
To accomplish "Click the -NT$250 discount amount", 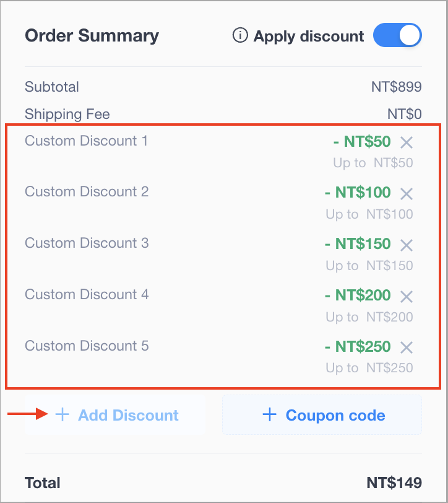I will 358,346.
